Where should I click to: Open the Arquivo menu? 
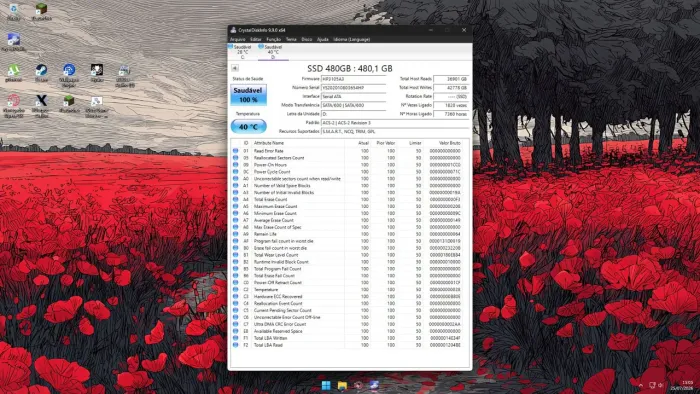point(238,39)
